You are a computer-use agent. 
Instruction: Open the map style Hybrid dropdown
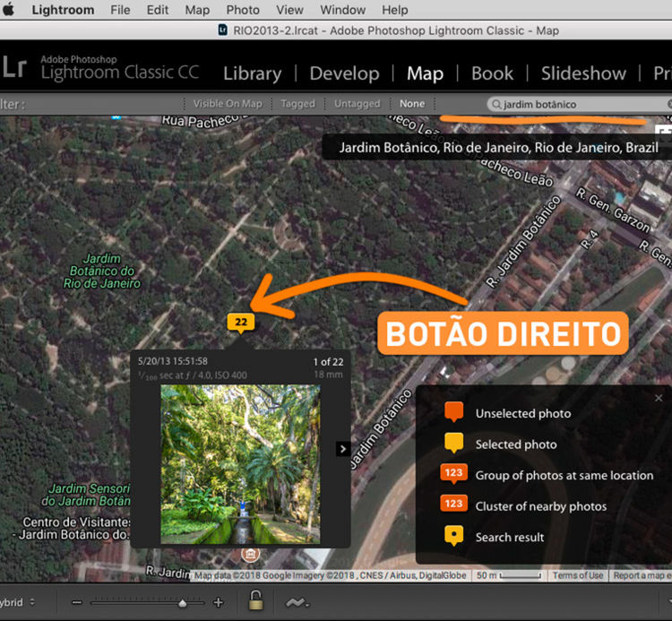pos(18,602)
